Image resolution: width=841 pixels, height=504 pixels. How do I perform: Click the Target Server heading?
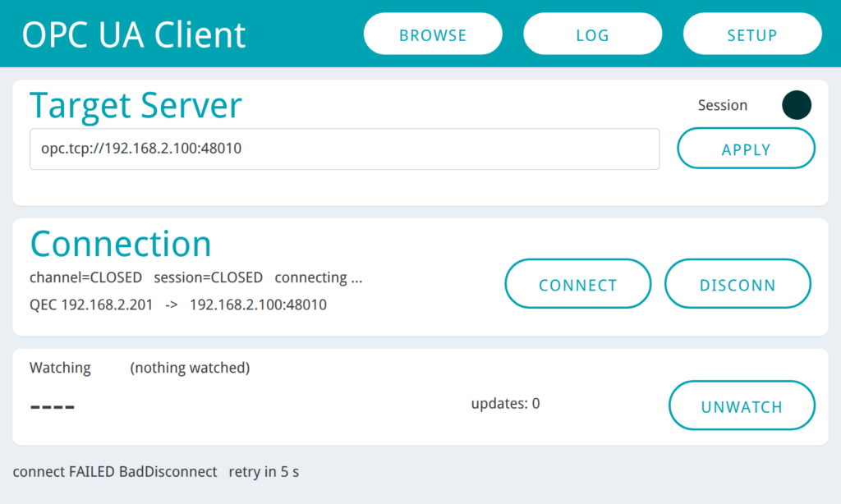[136, 106]
